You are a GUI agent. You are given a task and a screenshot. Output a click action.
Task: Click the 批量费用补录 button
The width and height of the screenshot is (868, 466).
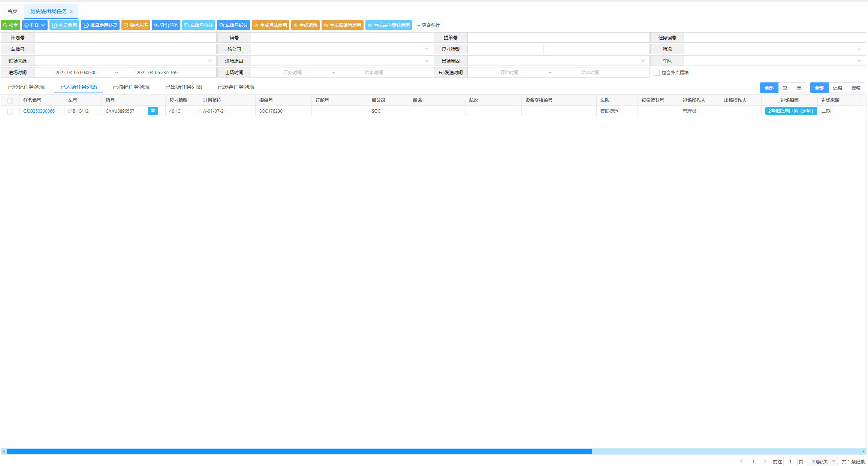tap(100, 25)
